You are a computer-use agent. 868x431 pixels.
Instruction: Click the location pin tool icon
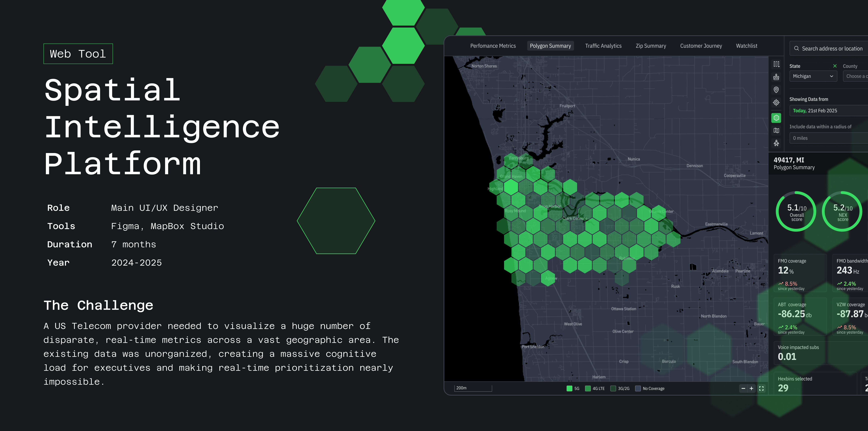(776, 90)
